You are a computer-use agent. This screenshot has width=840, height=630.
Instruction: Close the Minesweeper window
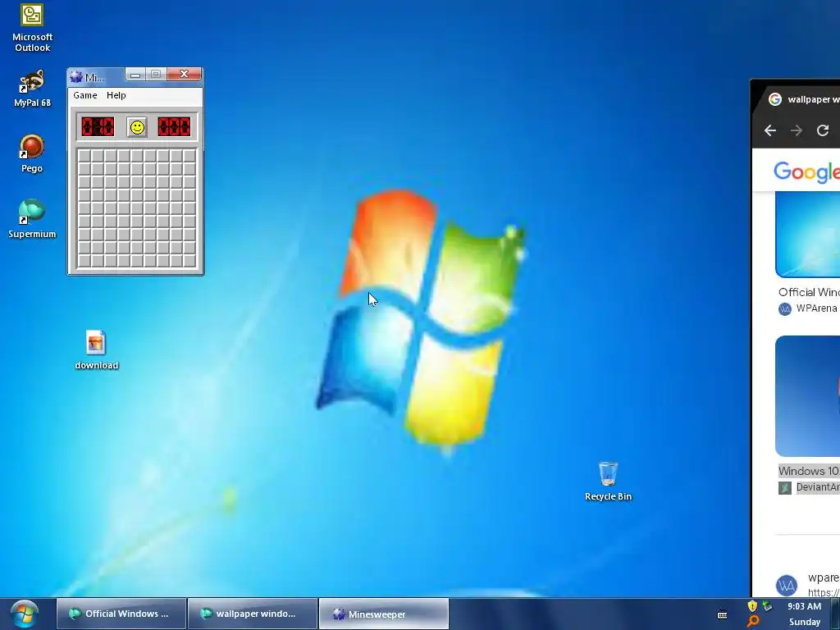[x=184, y=74]
